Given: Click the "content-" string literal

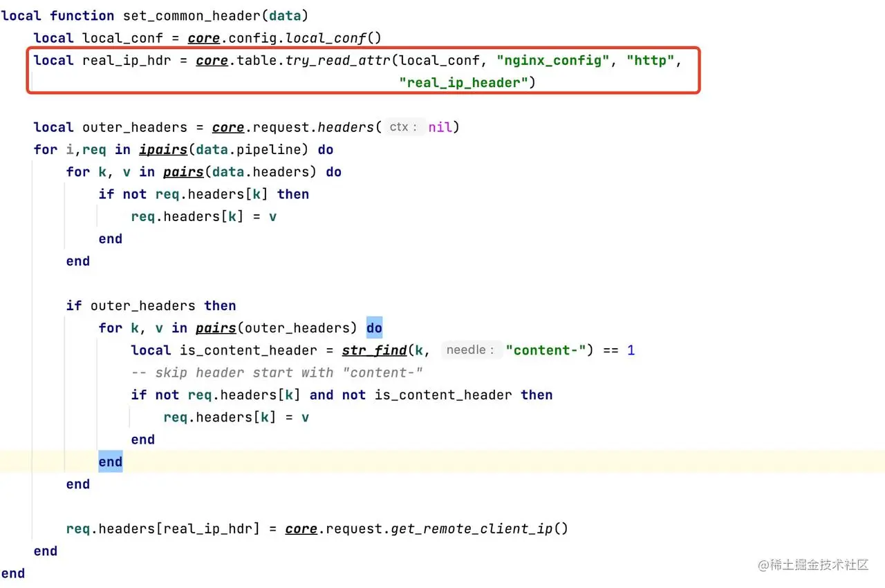Looking at the screenshot, I should coord(546,350).
